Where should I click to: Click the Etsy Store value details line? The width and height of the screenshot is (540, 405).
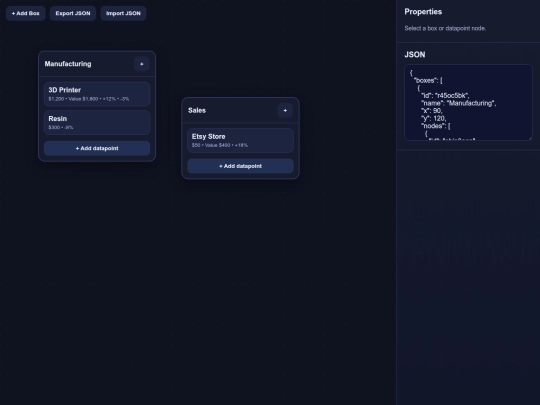point(220,145)
